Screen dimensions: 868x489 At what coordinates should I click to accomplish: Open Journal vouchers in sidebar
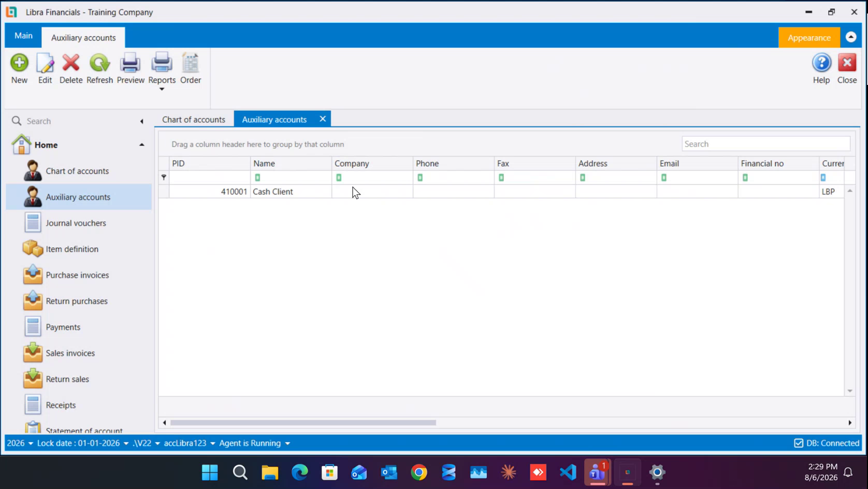[79, 223]
